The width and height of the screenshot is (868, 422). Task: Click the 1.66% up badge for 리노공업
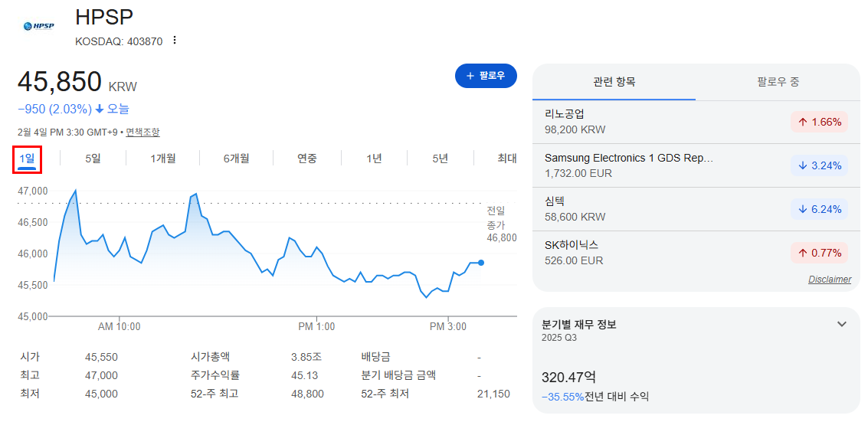[x=819, y=123]
